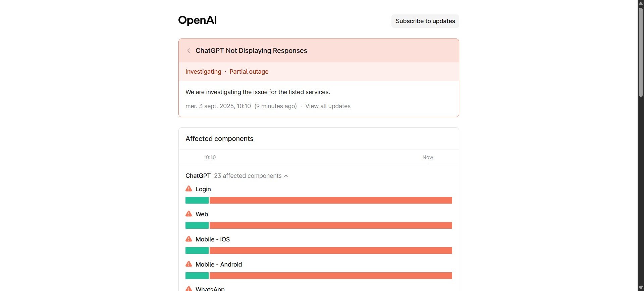Collapse the 23 affected components list
Viewport: 644px width, 291px height.
(x=248, y=175)
